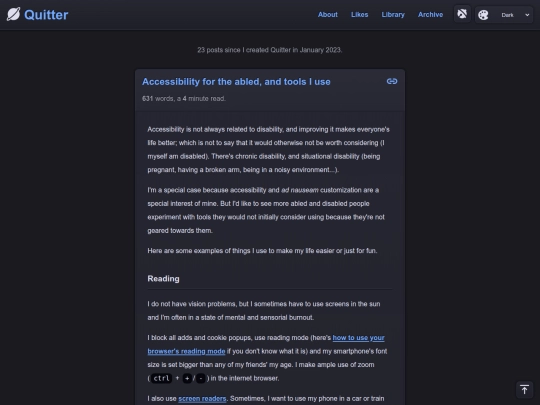Click the 'ctrl' key badge
This screenshot has height=405, width=540.
(161, 378)
